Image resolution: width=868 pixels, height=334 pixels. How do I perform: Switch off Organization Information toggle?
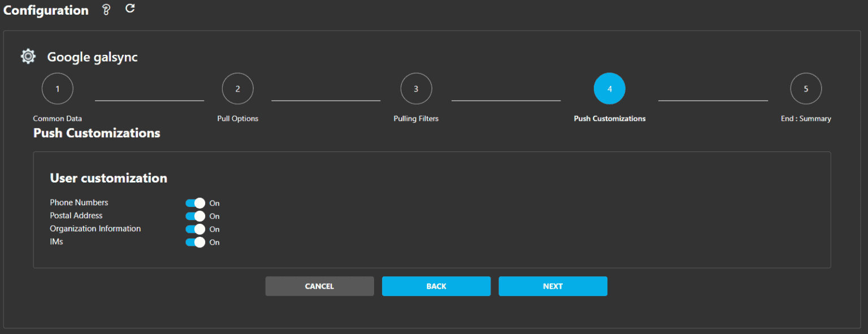[x=195, y=229]
